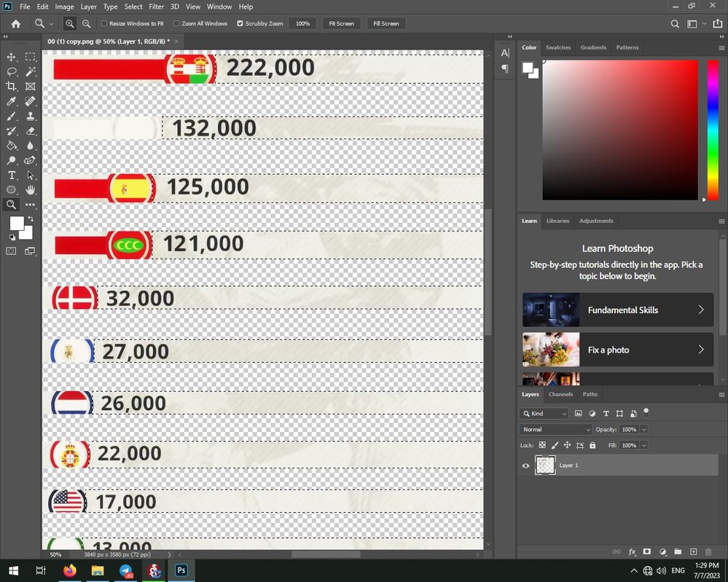Click the Fill Screen button
The width and height of the screenshot is (728, 582).
click(x=385, y=23)
